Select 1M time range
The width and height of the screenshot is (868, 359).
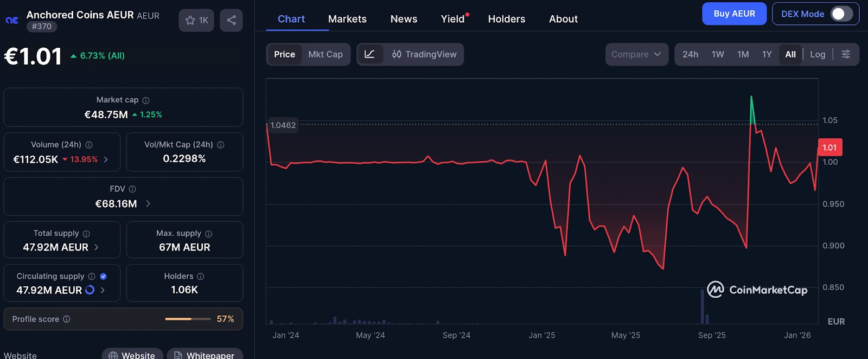coord(743,54)
